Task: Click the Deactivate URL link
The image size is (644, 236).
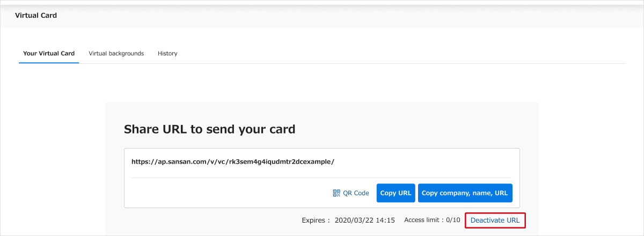Action: 495,220
